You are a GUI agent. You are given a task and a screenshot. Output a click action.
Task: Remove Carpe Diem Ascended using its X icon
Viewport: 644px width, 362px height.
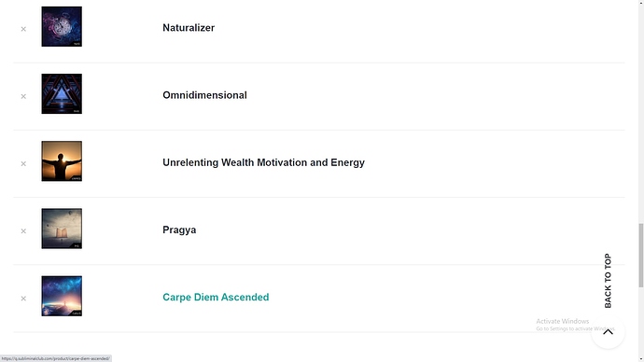click(x=23, y=299)
